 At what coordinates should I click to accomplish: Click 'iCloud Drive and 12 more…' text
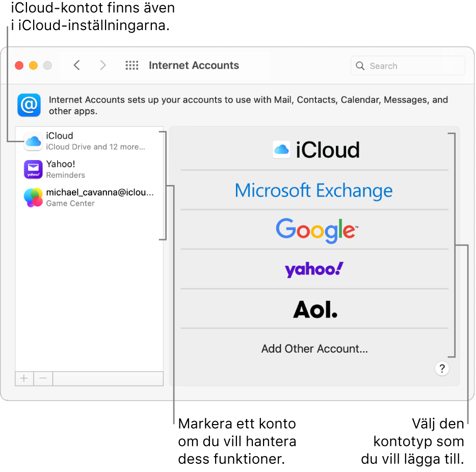click(x=95, y=147)
